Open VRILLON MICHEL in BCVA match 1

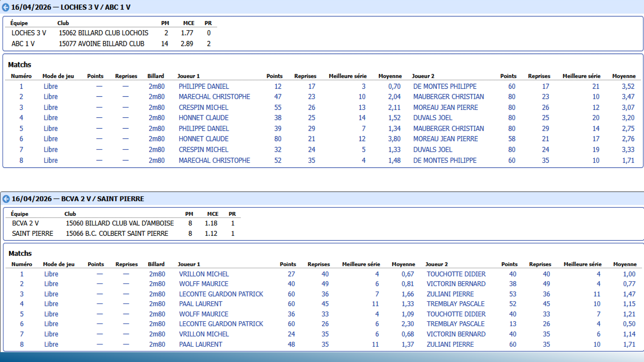pos(204,274)
